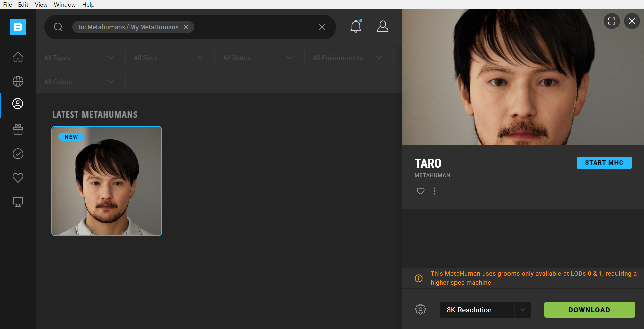The image size is (644, 329).
Task: Favorite Taro with the heart icon
Action: (x=421, y=191)
